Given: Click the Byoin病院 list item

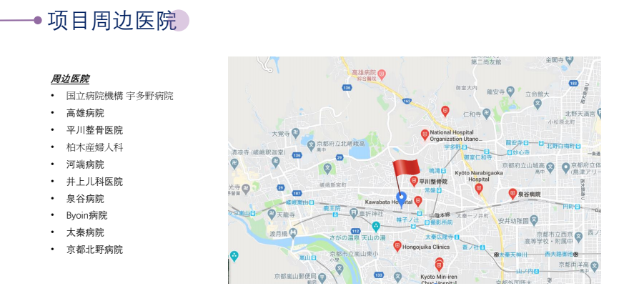Looking at the screenshot, I should coord(86,216).
